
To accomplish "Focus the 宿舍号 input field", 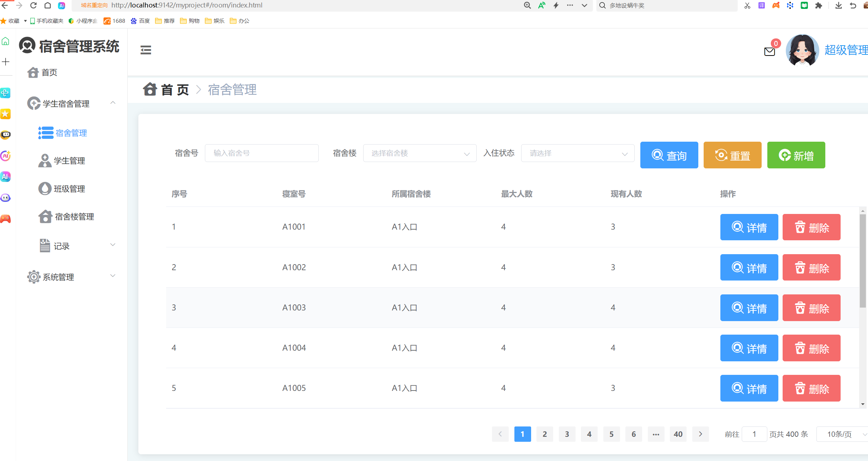I will pyautogui.click(x=261, y=153).
